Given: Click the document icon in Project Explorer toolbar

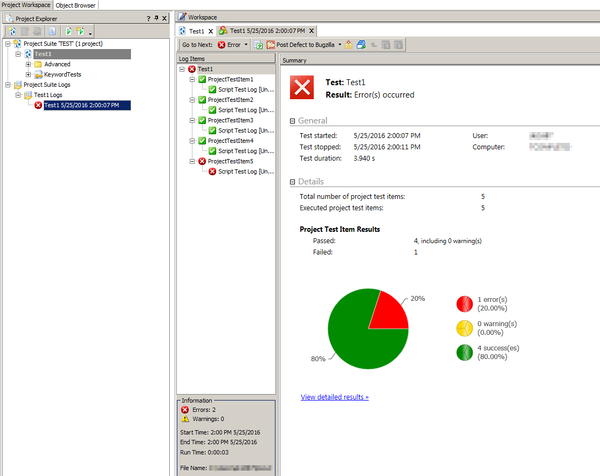Looking at the screenshot, I should (52, 31).
